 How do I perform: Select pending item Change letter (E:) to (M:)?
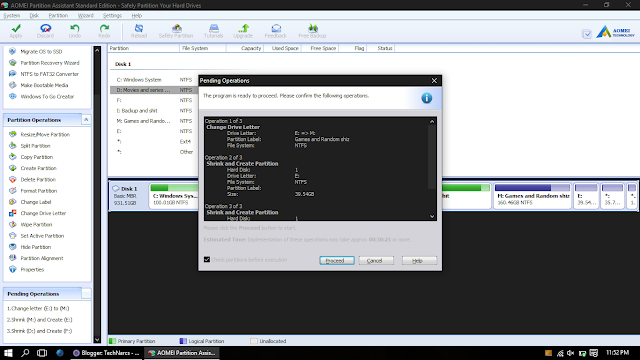tap(38, 309)
